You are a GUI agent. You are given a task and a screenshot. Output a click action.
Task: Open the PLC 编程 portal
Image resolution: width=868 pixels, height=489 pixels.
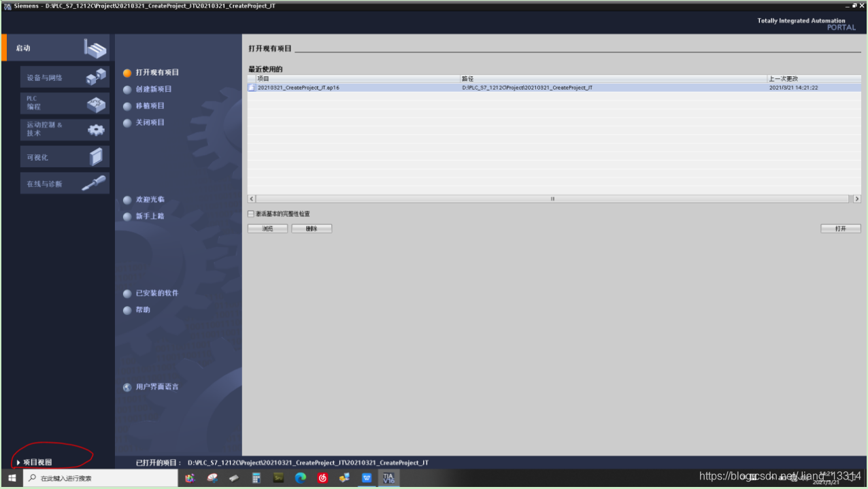coord(65,103)
